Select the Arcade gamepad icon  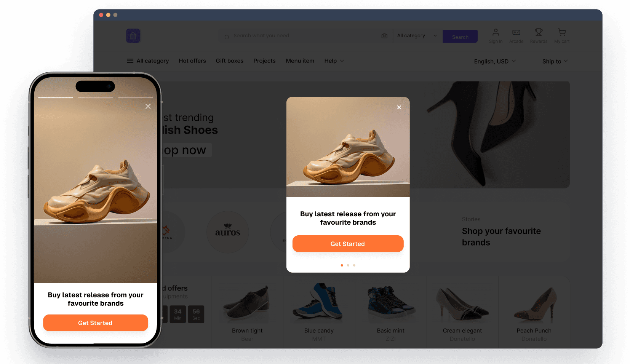pos(516,33)
